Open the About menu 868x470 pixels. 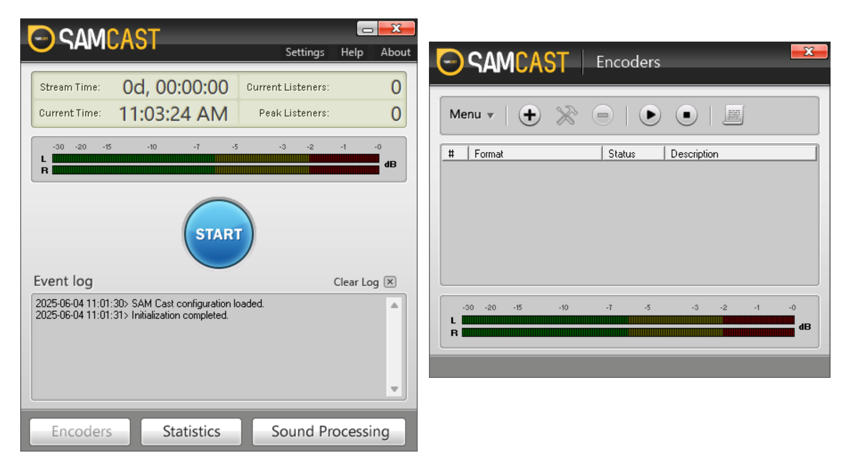pyautogui.click(x=396, y=52)
